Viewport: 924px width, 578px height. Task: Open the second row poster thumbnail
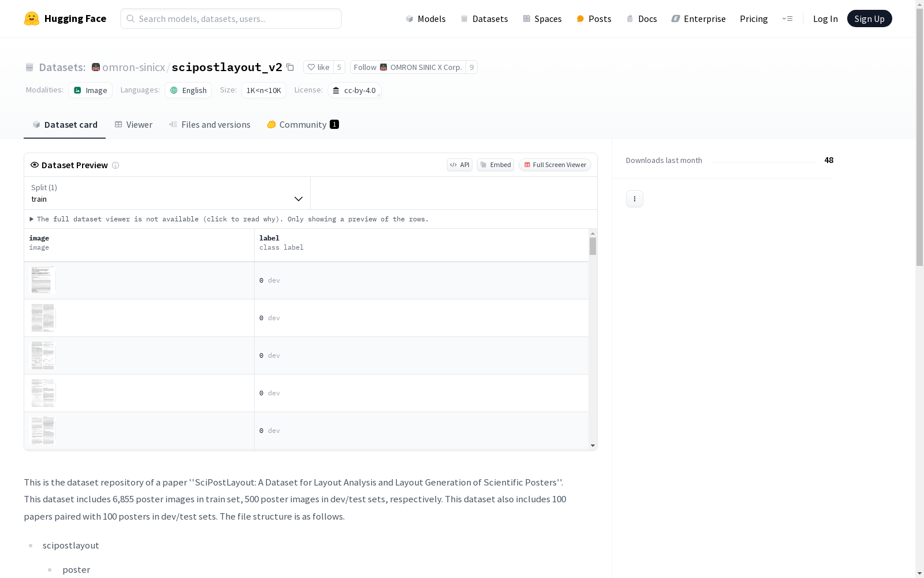pos(43,318)
